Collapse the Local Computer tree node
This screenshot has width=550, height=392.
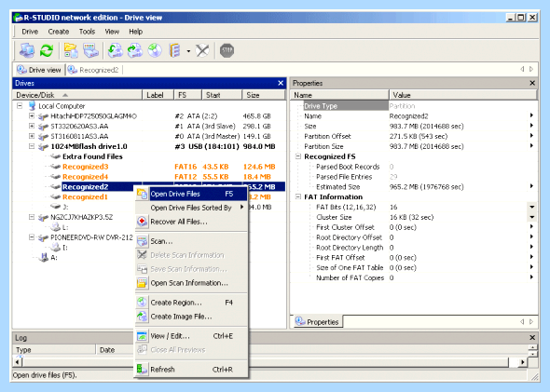point(20,106)
